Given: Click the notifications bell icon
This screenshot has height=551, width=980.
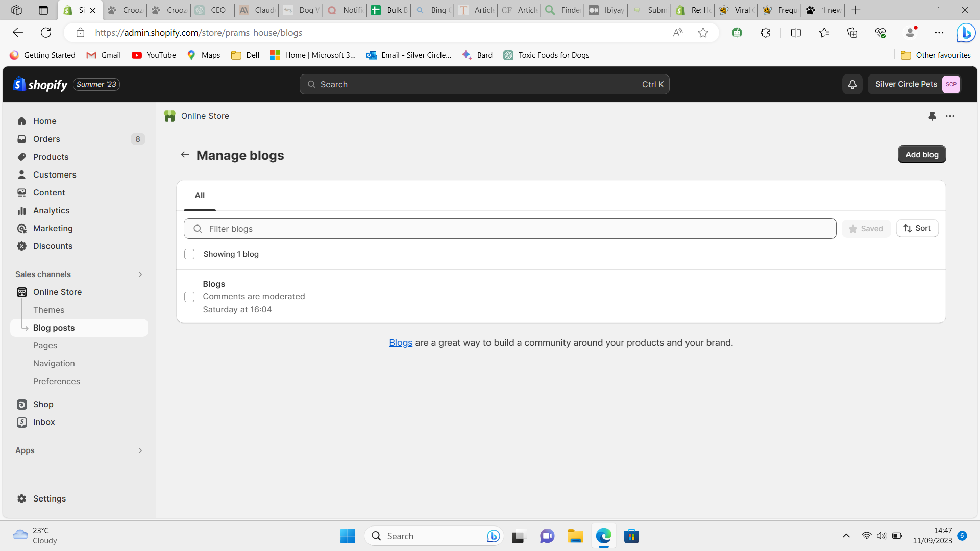Looking at the screenshot, I should coord(852,85).
